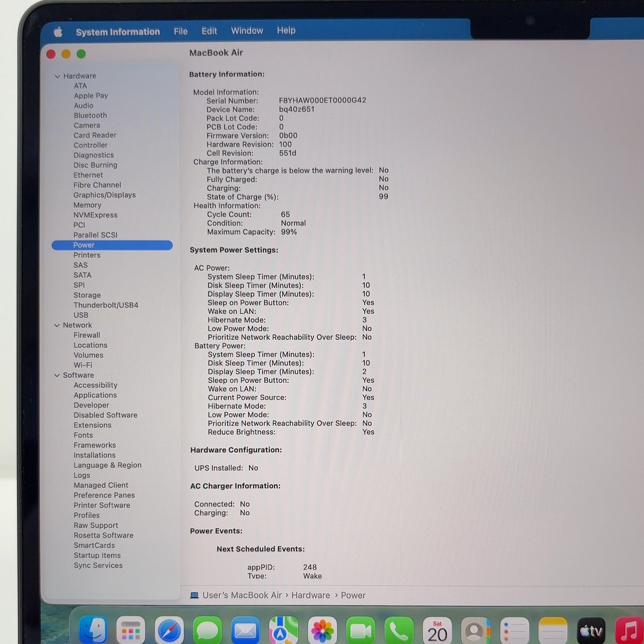Open the Apple menu
644x644 pixels.
click(x=58, y=32)
